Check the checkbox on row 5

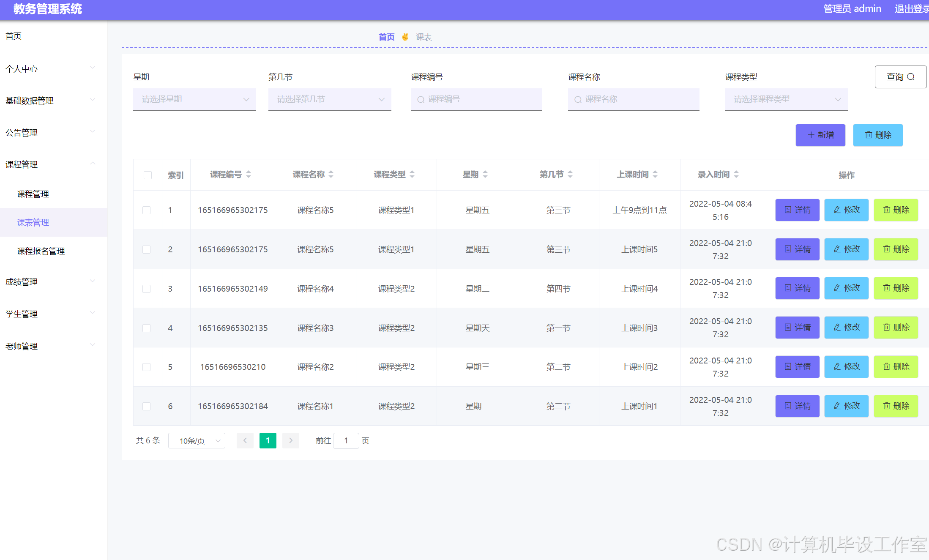[147, 367]
